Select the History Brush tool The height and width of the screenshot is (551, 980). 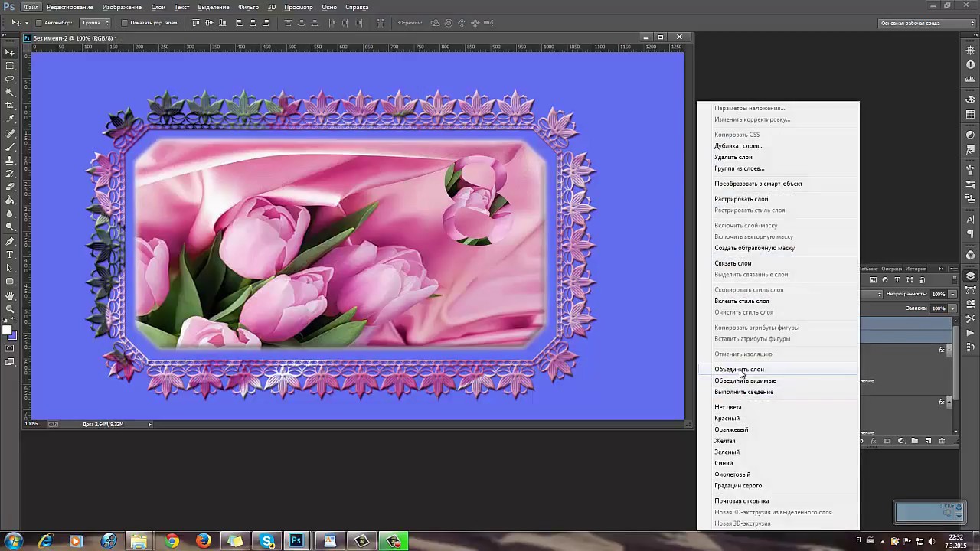coord(10,174)
